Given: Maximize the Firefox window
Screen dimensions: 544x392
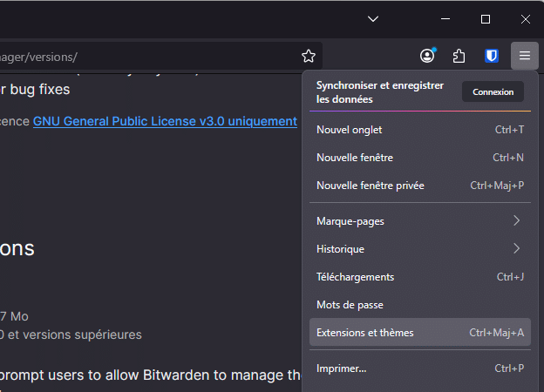Looking at the screenshot, I should (486, 19).
